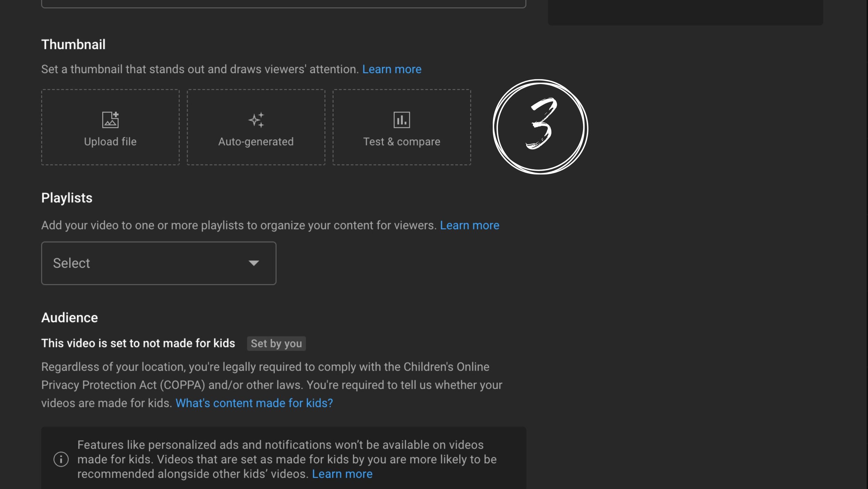Open the Playlists "Learn more" link
Image resolution: width=868 pixels, height=489 pixels.
[x=469, y=226]
